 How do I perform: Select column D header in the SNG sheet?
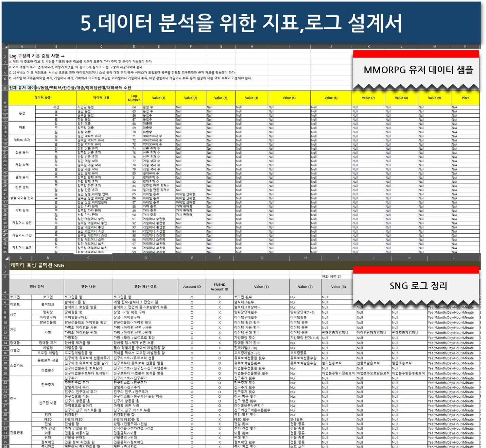point(146,258)
